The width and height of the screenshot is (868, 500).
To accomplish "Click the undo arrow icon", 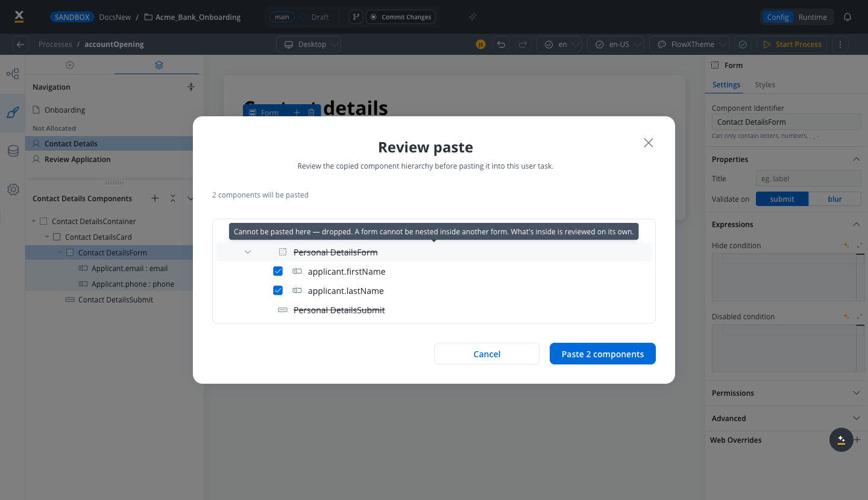I will [x=500, y=44].
